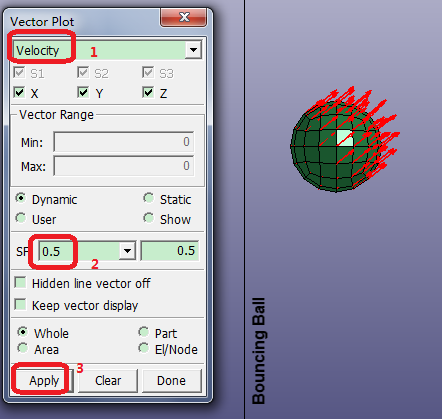This screenshot has height=419, width=442.
Task: Select the Whole radio button
Action: [23, 332]
